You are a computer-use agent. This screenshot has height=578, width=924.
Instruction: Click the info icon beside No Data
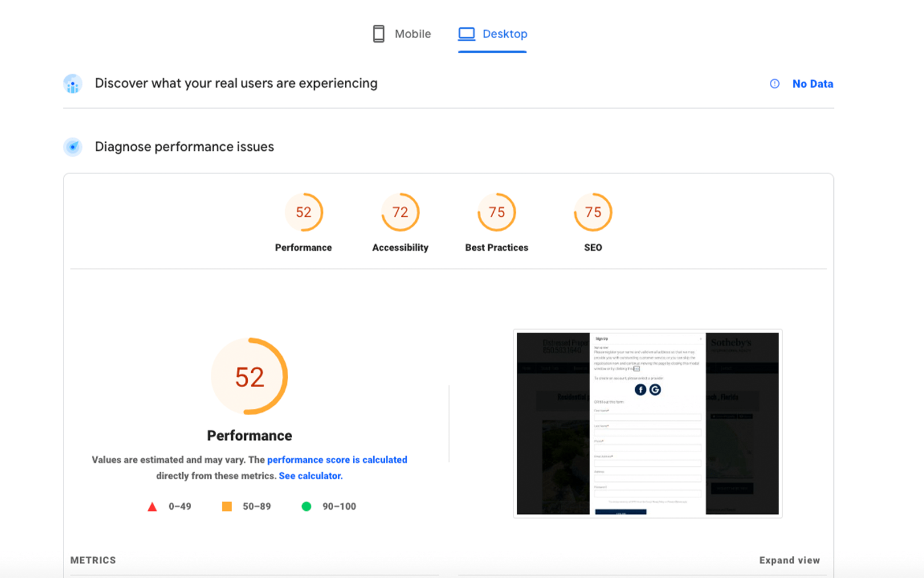pyautogui.click(x=774, y=84)
